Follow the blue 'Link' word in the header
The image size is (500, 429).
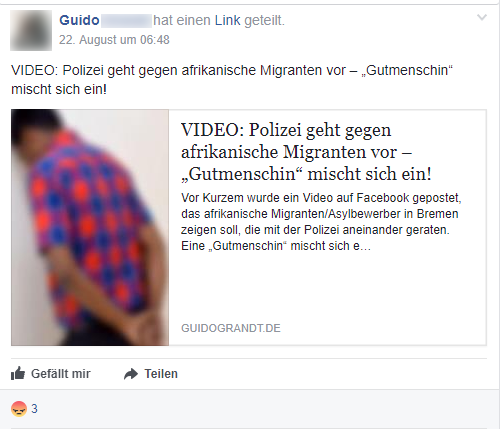[x=227, y=20]
